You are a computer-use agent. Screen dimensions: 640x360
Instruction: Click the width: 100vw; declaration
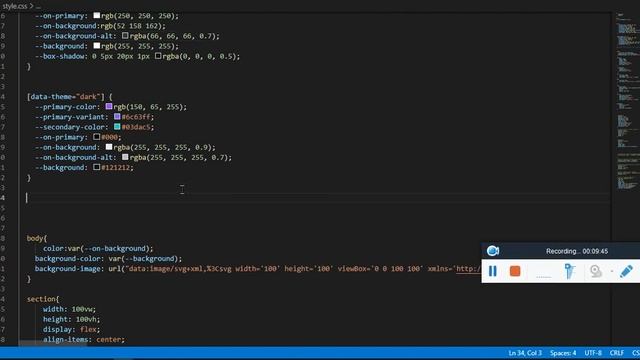[69, 309]
